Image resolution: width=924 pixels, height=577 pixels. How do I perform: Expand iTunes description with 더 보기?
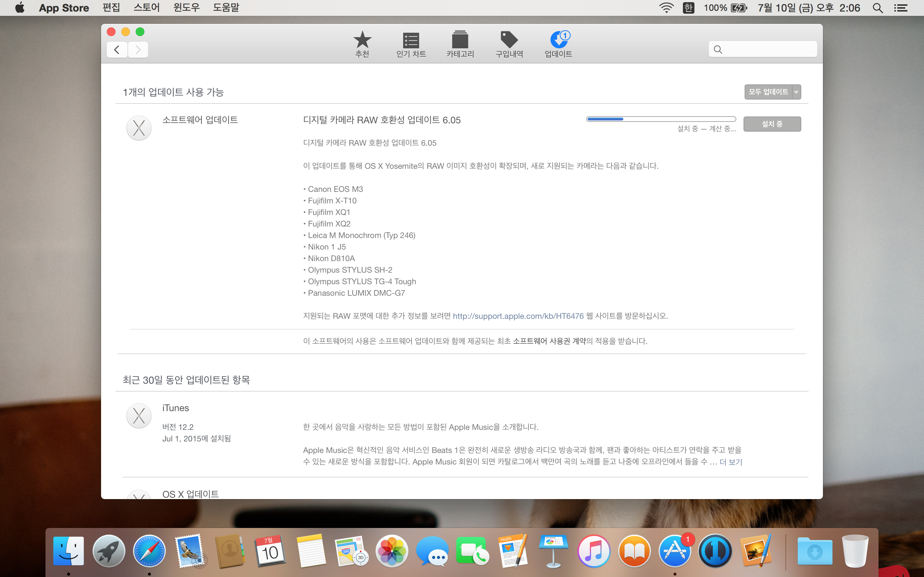pos(731,462)
